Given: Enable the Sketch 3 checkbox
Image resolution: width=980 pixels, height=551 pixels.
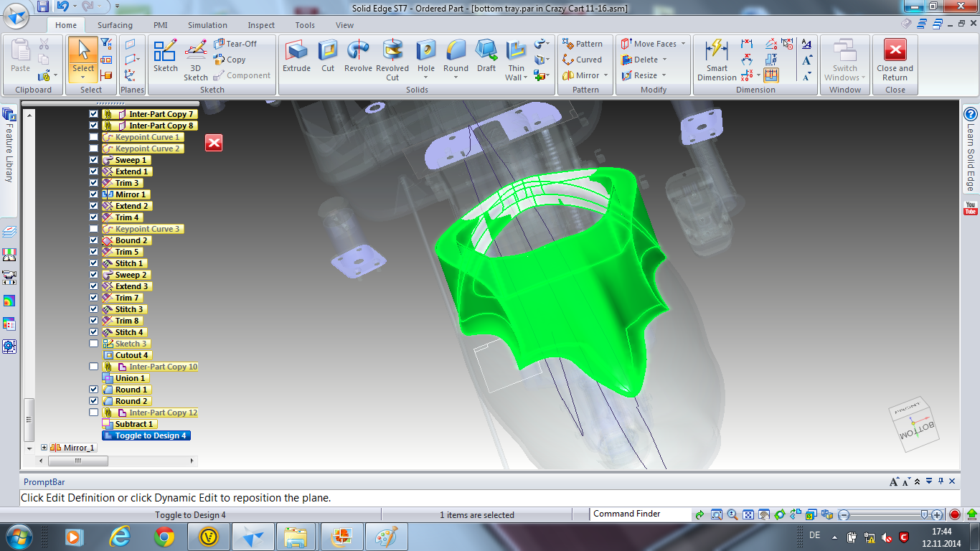Looking at the screenshot, I should 93,344.
